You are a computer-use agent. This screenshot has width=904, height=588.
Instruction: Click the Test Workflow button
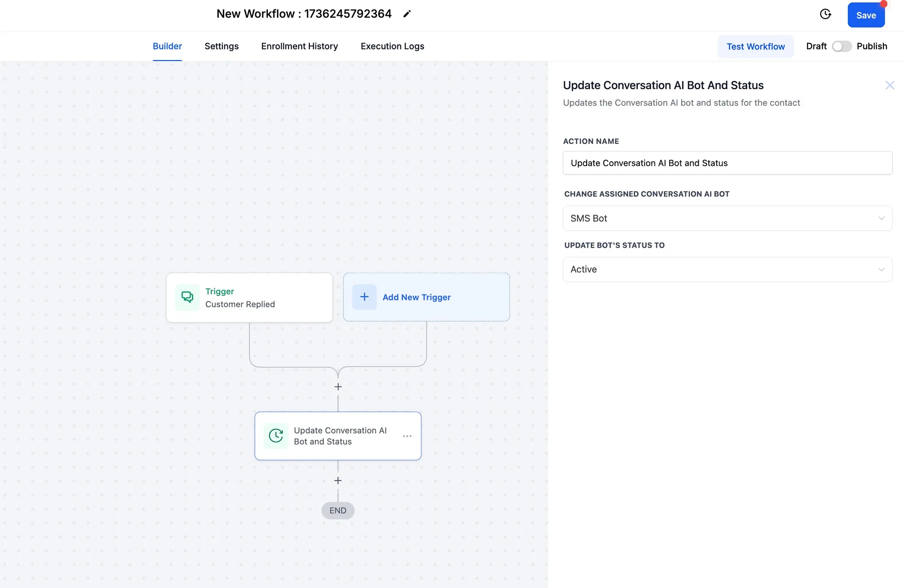click(755, 47)
